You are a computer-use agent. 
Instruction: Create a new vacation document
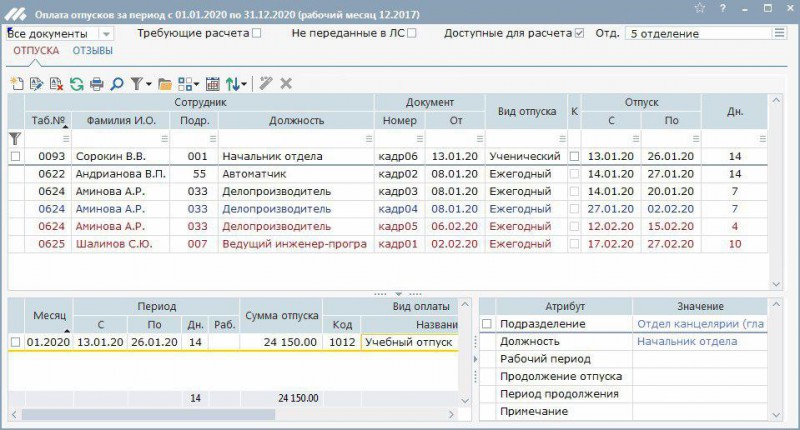tap(17, 84)
